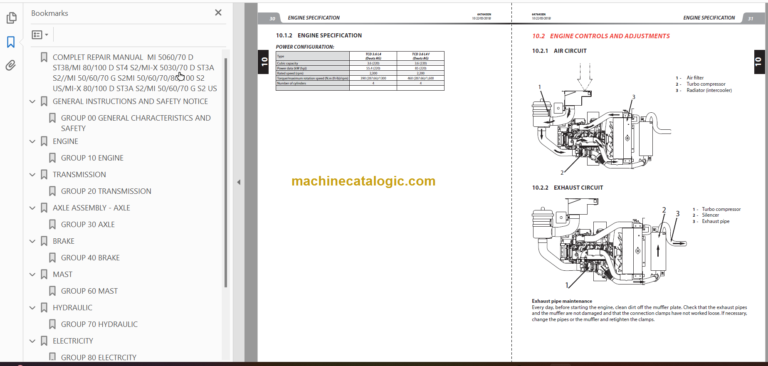
Task: Open GROUP 60 MAST bookmark
Action: pos(89,291)
